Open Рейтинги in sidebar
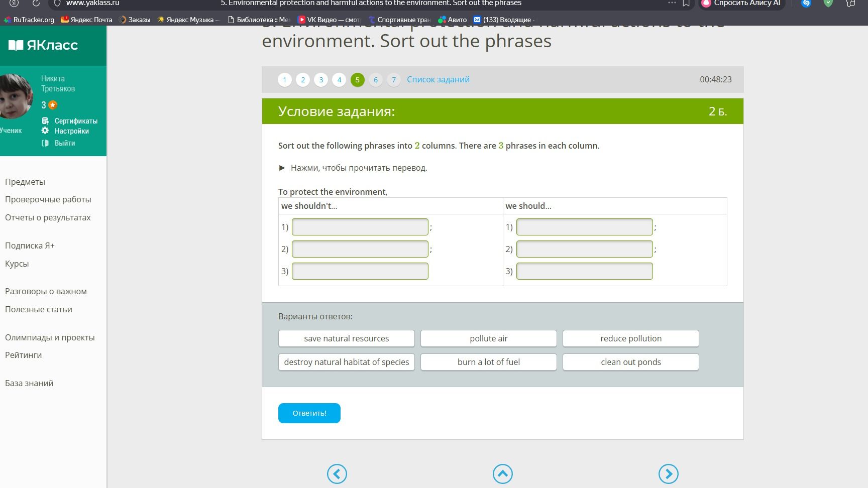 [x=24, y=355]
